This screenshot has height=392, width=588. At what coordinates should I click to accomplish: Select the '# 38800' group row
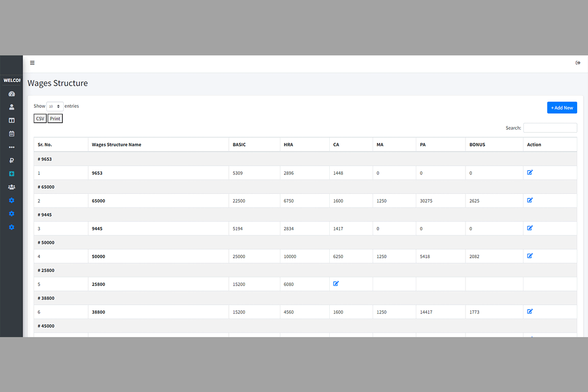click(305, 298)
